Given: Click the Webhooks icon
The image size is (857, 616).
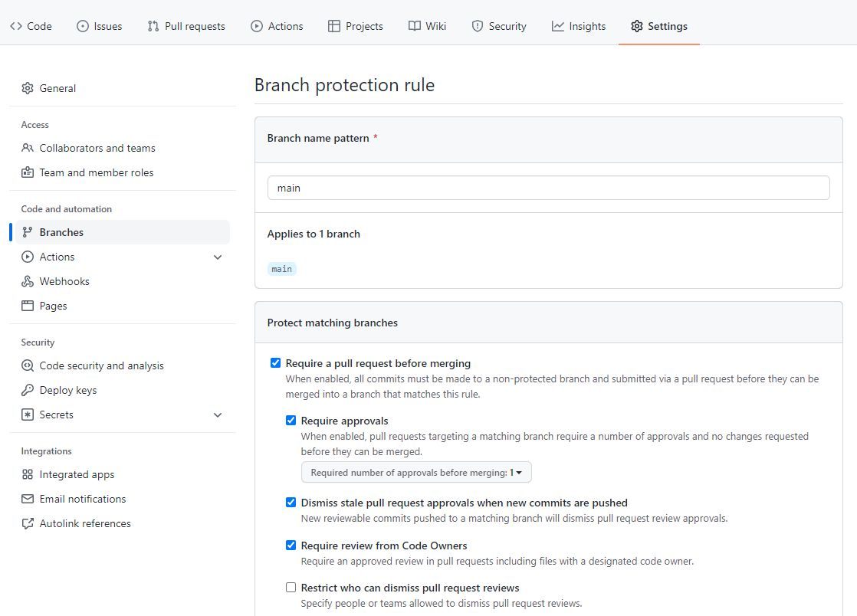Looking at the screenshot, I should 28,281.
